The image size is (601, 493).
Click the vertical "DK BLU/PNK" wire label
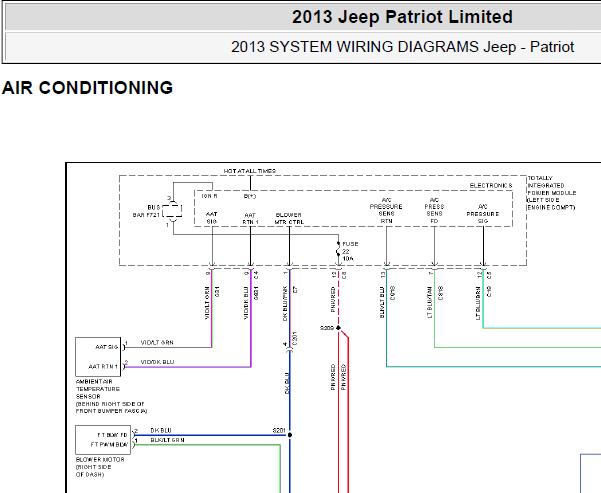(285, 303)
